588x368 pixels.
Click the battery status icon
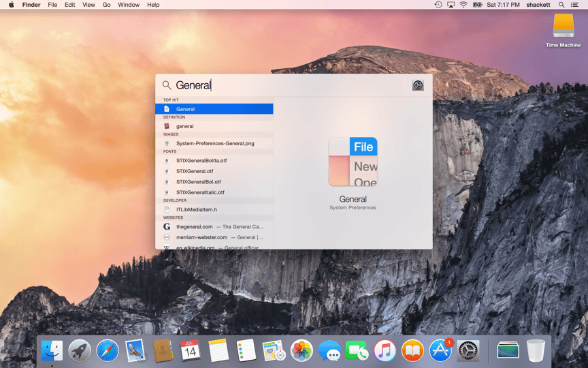[x=477, y=5]
